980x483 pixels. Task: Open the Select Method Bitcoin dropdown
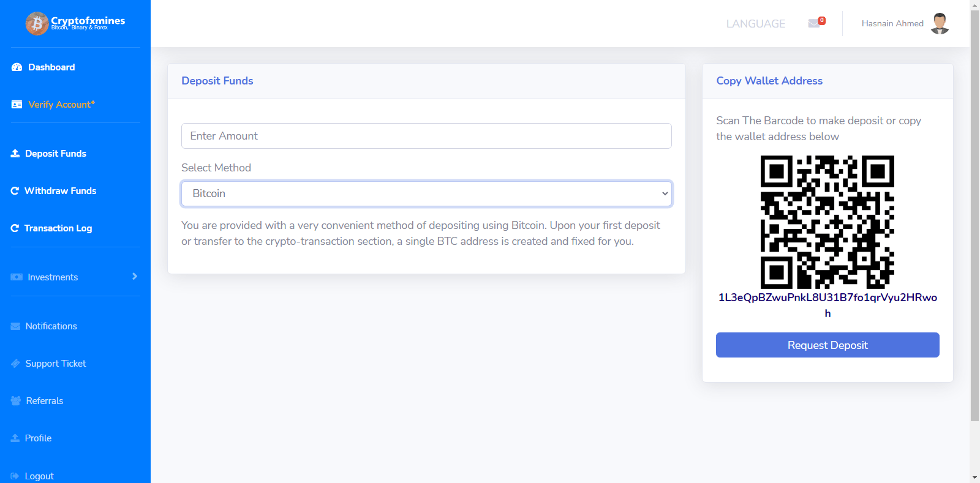(426, 193)
